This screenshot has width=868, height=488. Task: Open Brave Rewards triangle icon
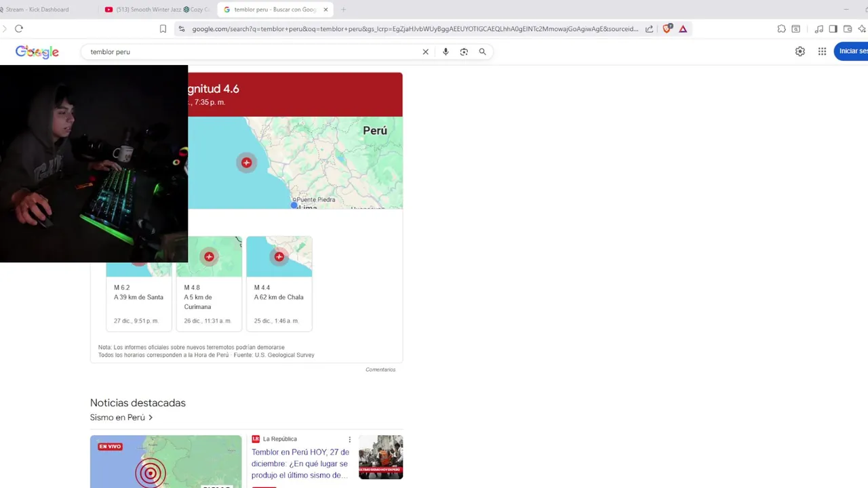pos(683,28)
